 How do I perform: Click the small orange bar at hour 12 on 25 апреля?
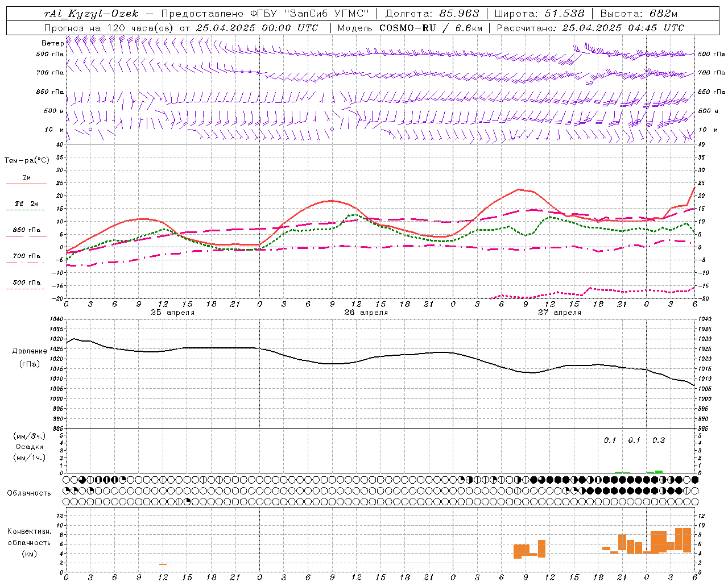(163, 564)
